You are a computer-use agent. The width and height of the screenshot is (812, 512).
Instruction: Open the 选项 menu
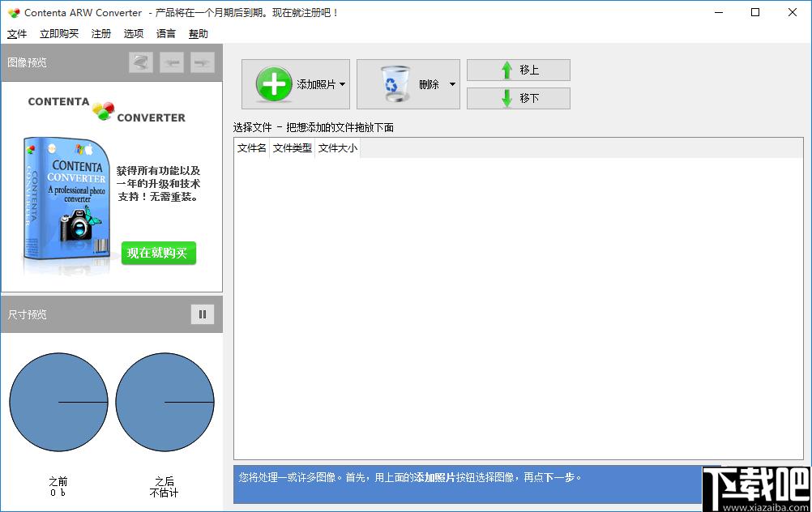point(134,34)
